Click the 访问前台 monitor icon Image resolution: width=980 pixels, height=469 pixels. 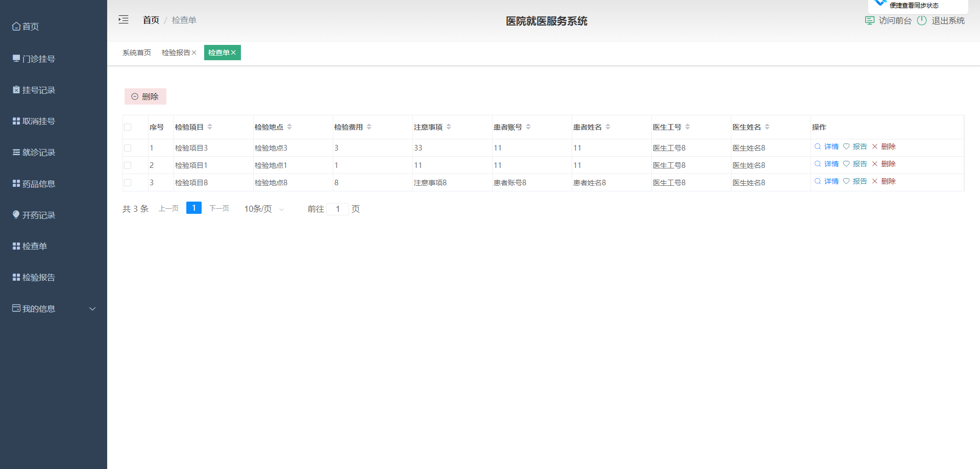(870, 20)
